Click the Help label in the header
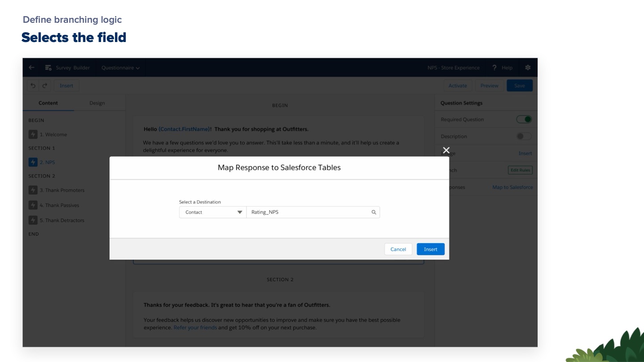 click(507, 68)
